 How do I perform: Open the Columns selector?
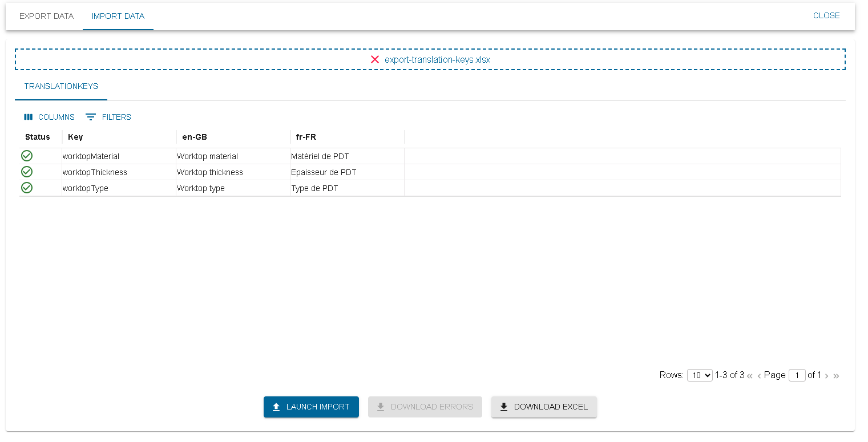49,117
